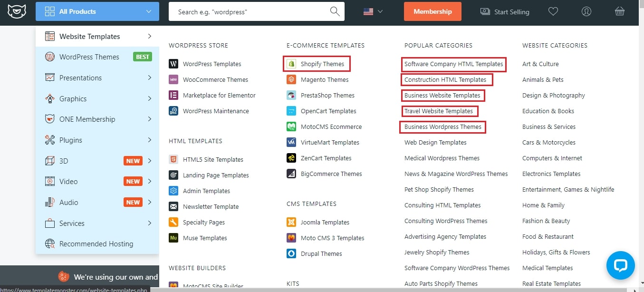Image resolution: width=644 pixels, height=292 pixels.
Task: Expand the Website Templates submenu arrow
Action: [x=149, y=36]
